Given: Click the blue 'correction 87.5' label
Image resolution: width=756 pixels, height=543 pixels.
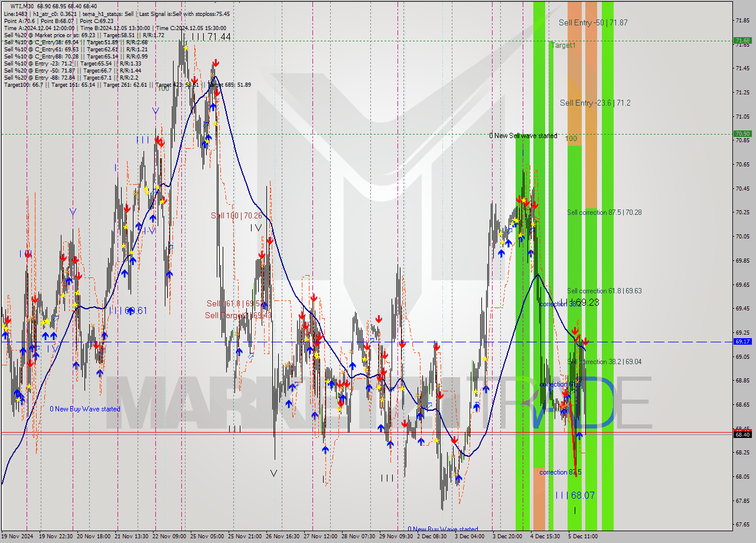Looking at the screenshot, I should 560,472.
